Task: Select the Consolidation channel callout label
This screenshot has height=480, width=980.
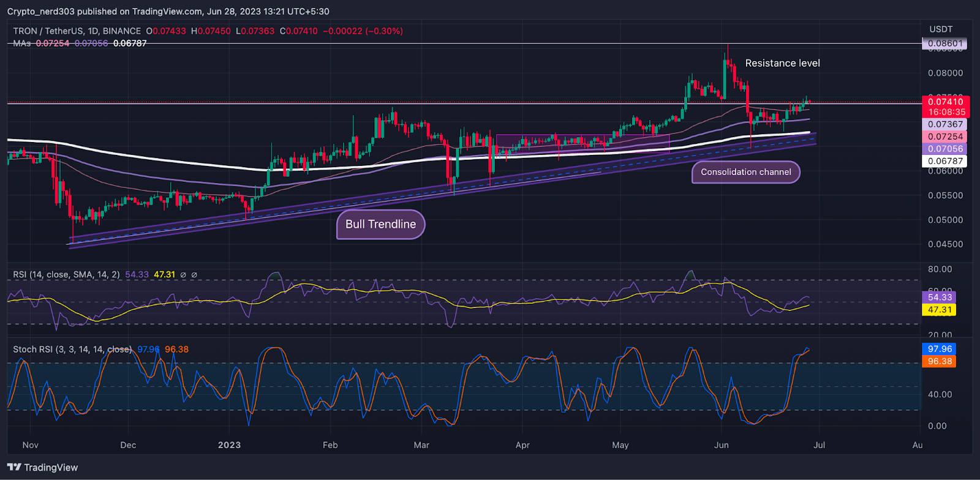Action: (x=746, y=172)
